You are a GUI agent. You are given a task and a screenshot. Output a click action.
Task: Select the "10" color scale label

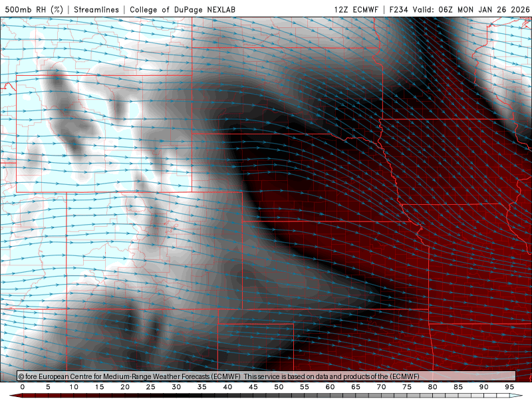[x=74, y=387]
